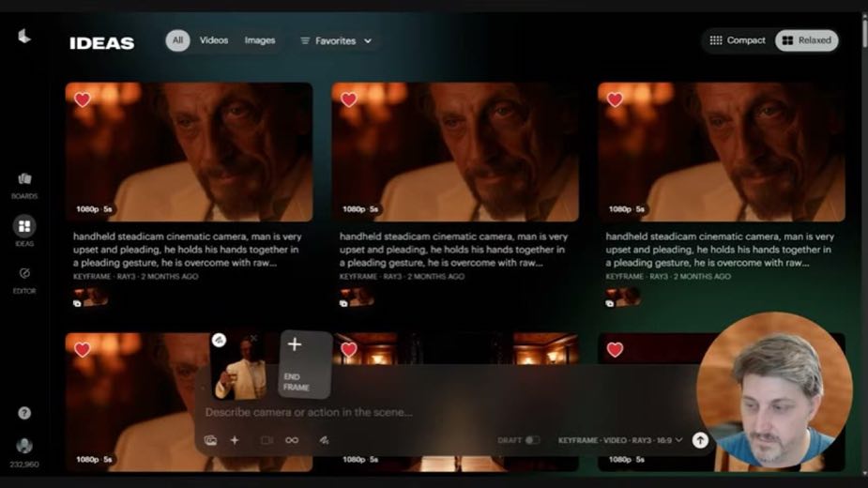
Task: Click the middle card's 'handheld steadicam' prompt text
Action: coord(453,250)
